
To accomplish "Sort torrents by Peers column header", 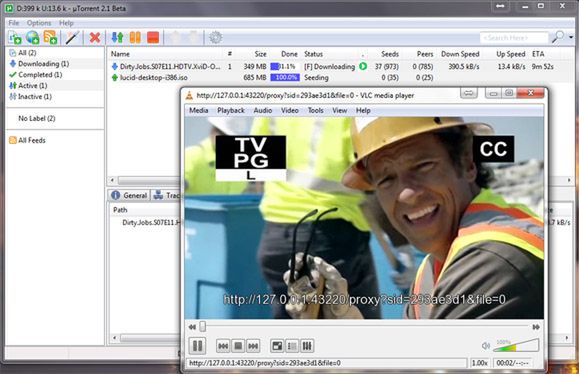I will click(425, 54).
